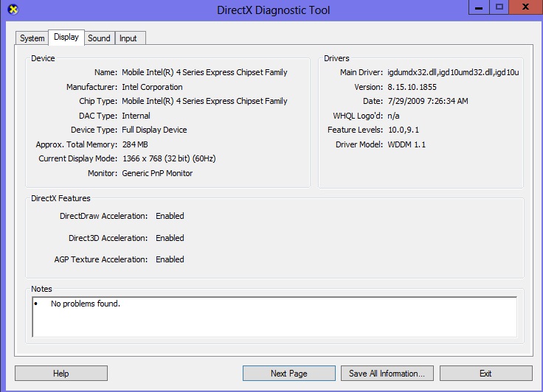The image size is (543, 392).
Task: Click inside the Notes text box
Action: click(x=274, y=317)
